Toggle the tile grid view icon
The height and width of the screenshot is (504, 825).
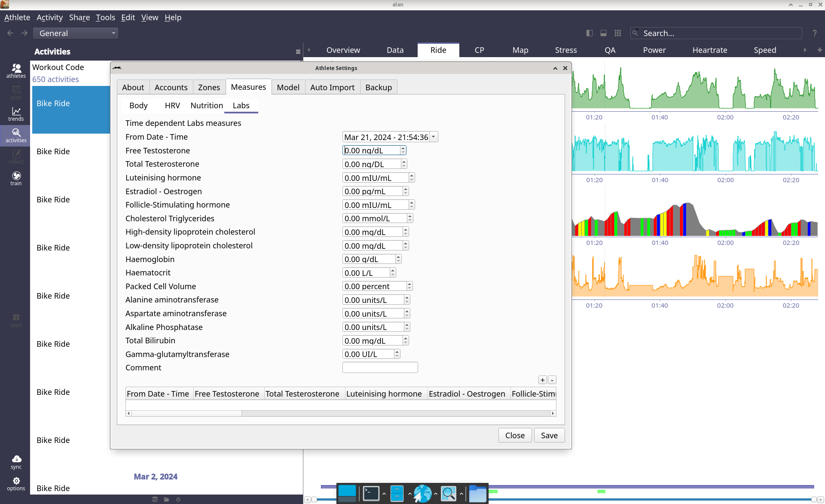pyautogui.click(x=618, y=33)
